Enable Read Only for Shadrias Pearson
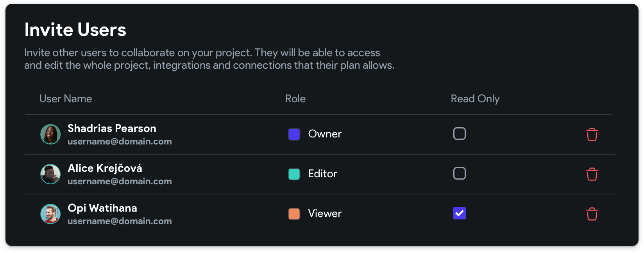The height and width of the screenshot is (253, 644). 459,134
